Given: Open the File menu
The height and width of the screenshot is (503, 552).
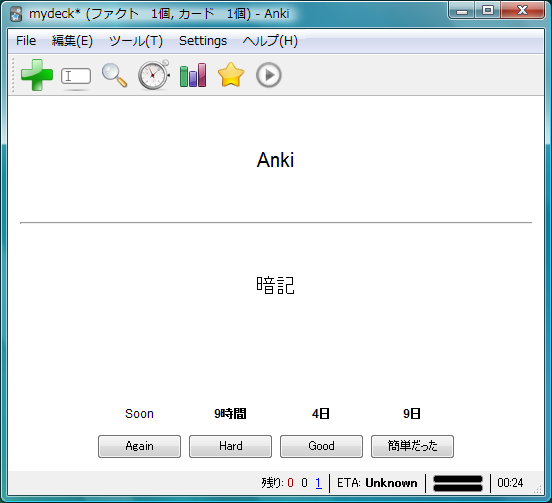Looking at the screenshot, I should coord(26,41).
